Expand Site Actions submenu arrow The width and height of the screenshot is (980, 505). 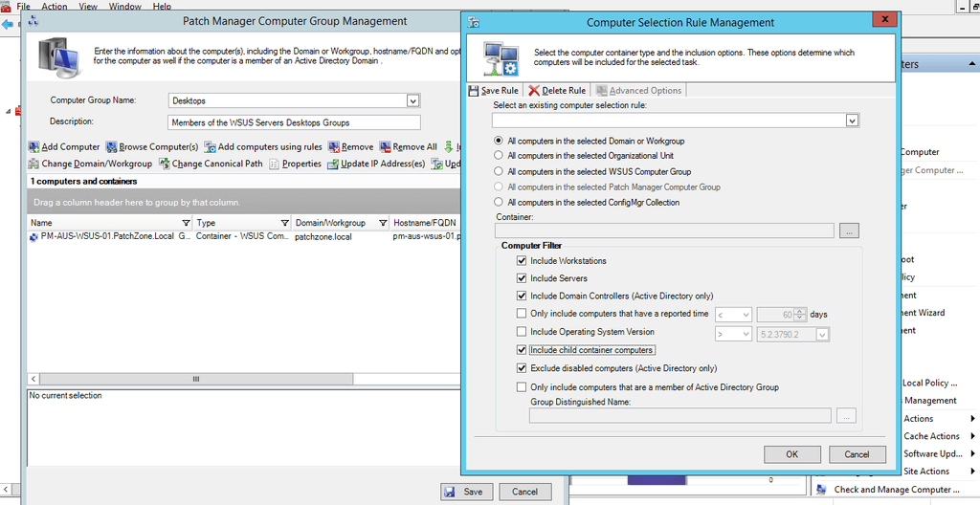click(x=973, y=472)
